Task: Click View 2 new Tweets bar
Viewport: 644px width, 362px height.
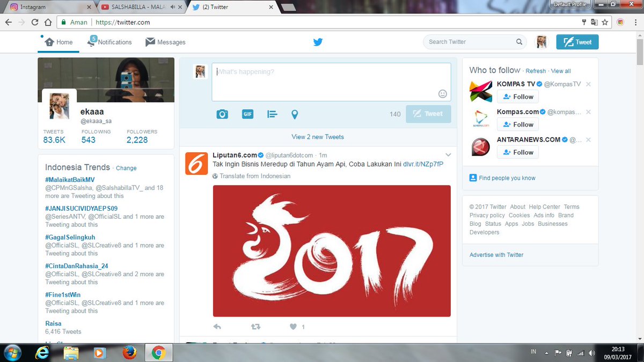Action: (x=318, y=137)
